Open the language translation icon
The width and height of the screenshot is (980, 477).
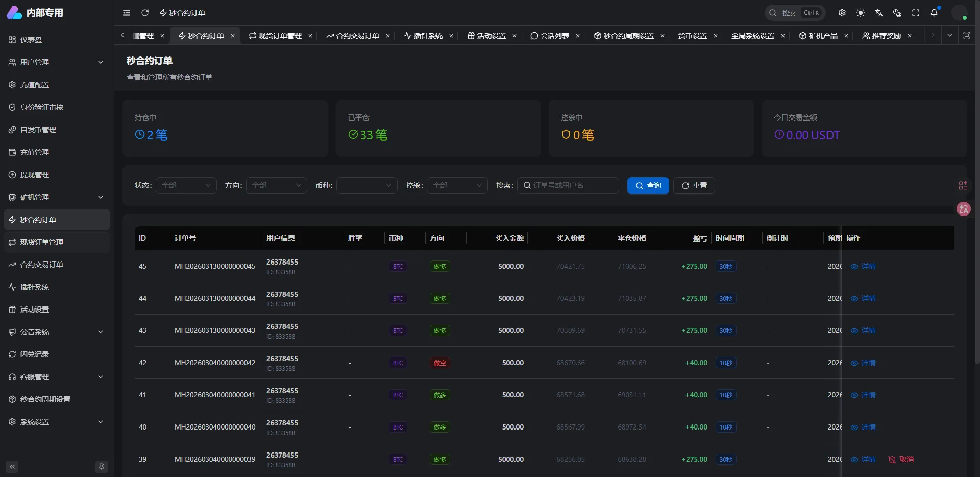click(x=879, y=13)
